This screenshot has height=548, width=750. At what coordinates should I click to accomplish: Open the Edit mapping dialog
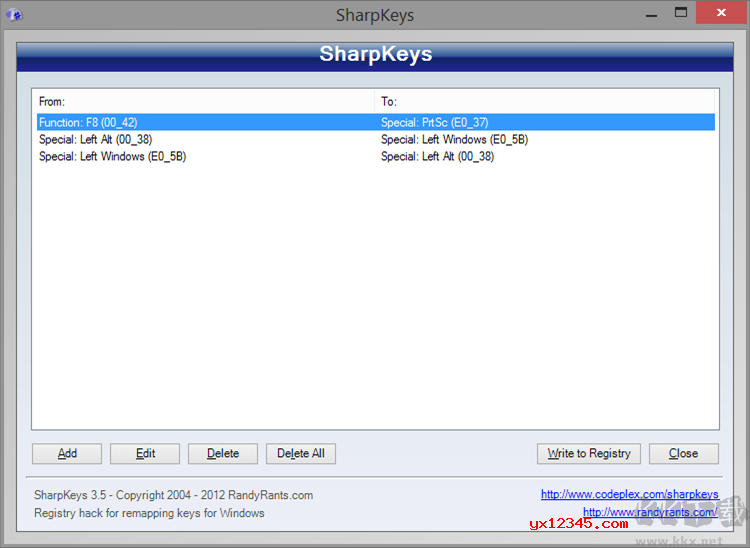tap(145, 453)
